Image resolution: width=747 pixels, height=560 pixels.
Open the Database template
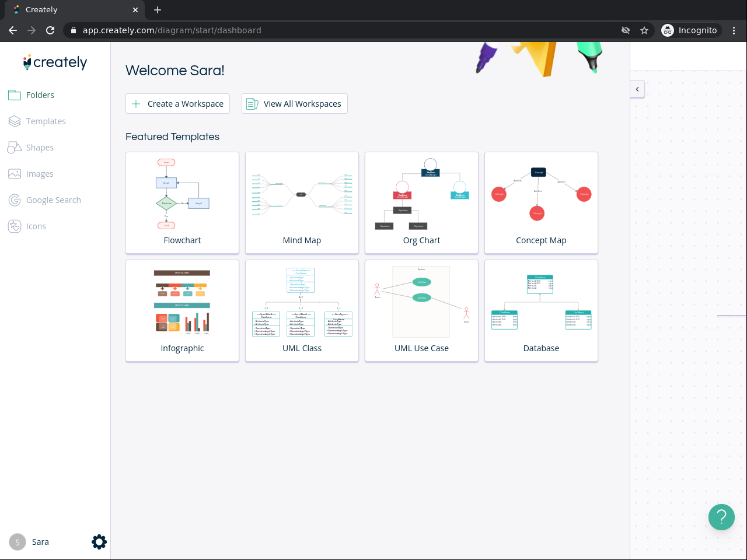[x=541, y=311]
